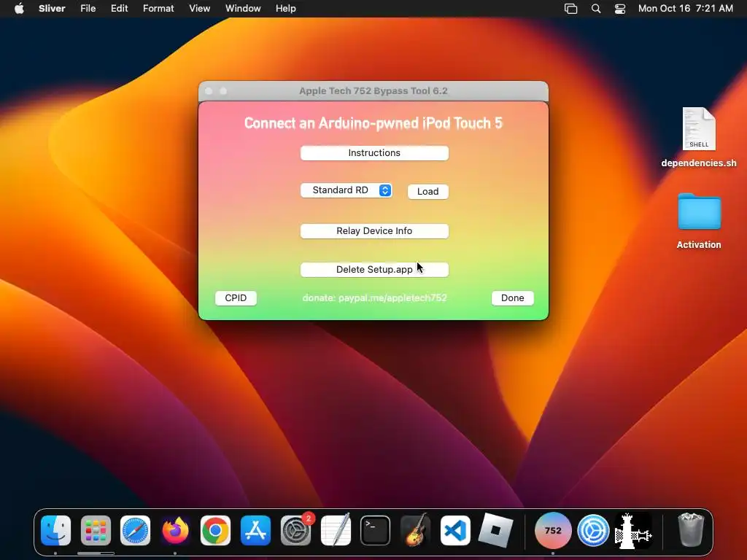The image size is (747, 560).
Task: Open the Window menu
Action: 243,9
